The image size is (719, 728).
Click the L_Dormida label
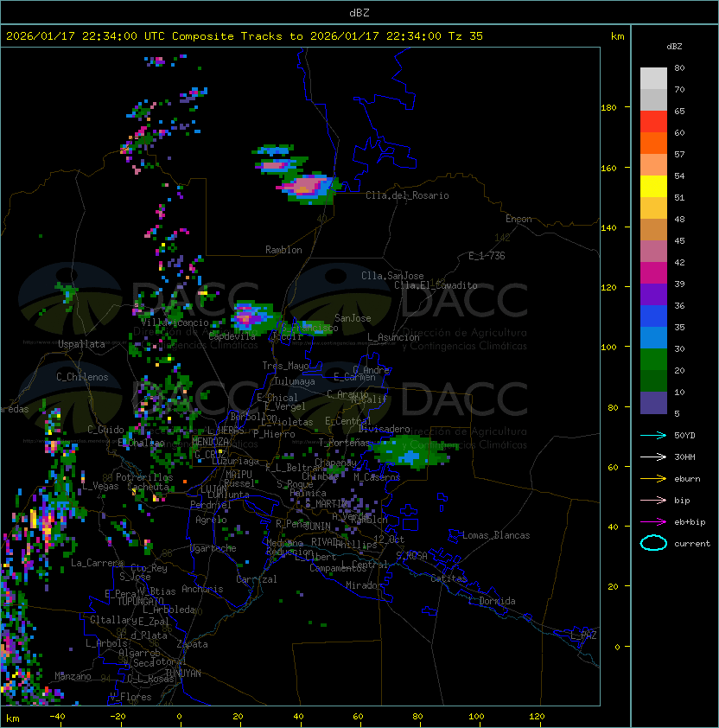pos(492,601)
